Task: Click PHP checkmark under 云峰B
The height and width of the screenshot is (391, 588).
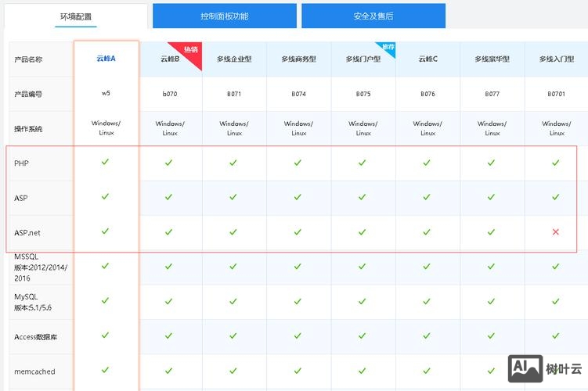Action: [169, 163]
